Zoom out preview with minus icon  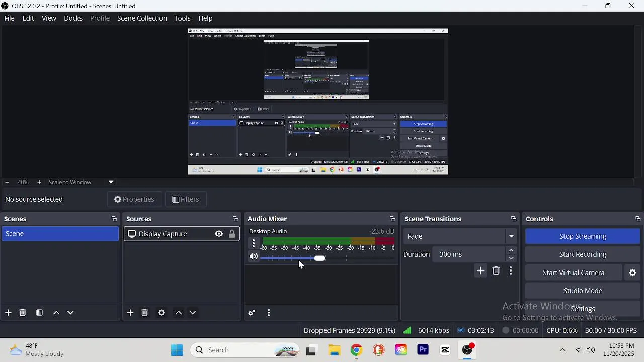7,182
